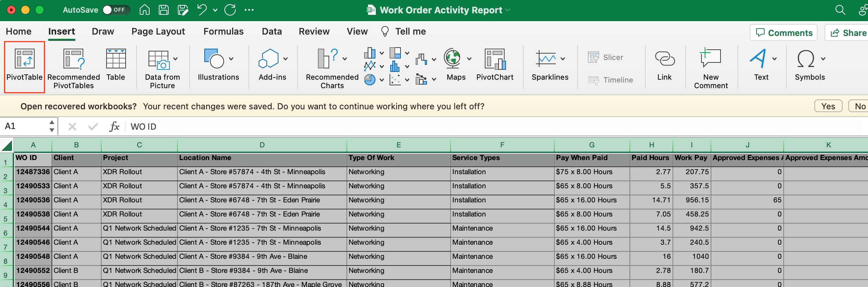Expand the Sparklines dropdown
This screenshot has width=868, height=287.
(563, 59)
